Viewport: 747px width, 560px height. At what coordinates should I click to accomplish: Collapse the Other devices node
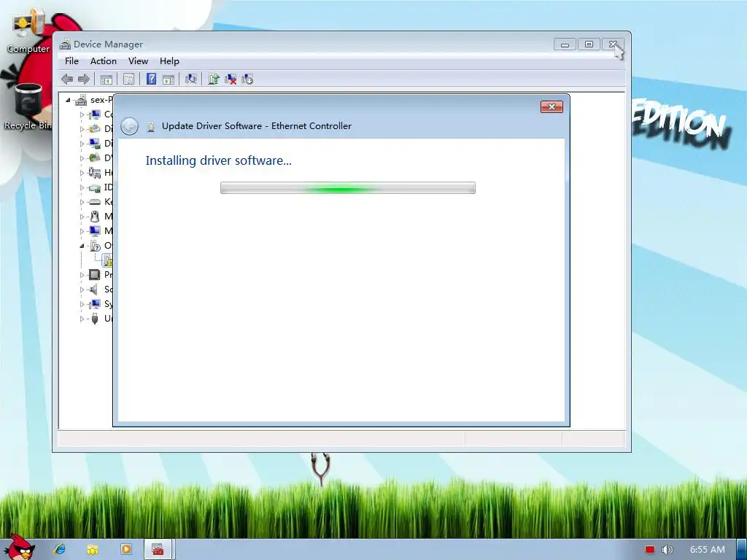82,246
